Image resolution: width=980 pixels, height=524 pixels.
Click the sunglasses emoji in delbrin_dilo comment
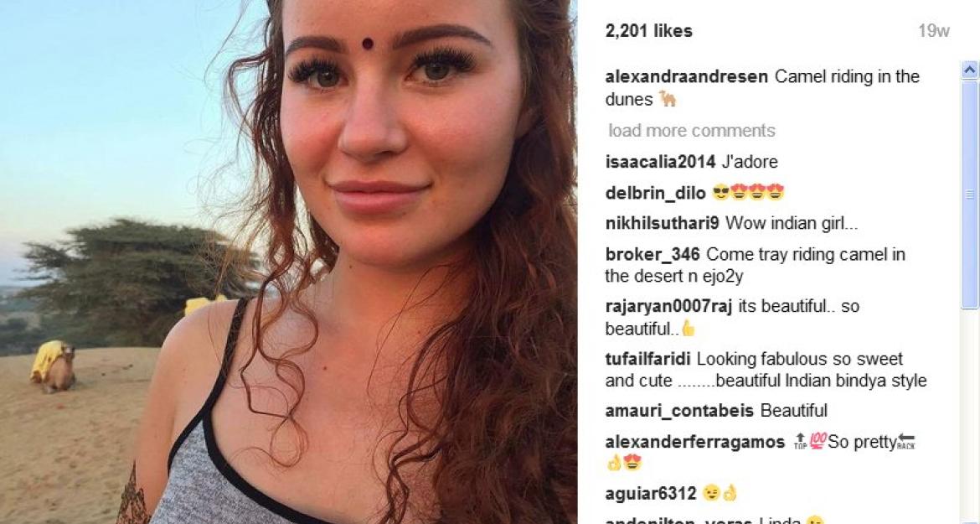(720, 193)
